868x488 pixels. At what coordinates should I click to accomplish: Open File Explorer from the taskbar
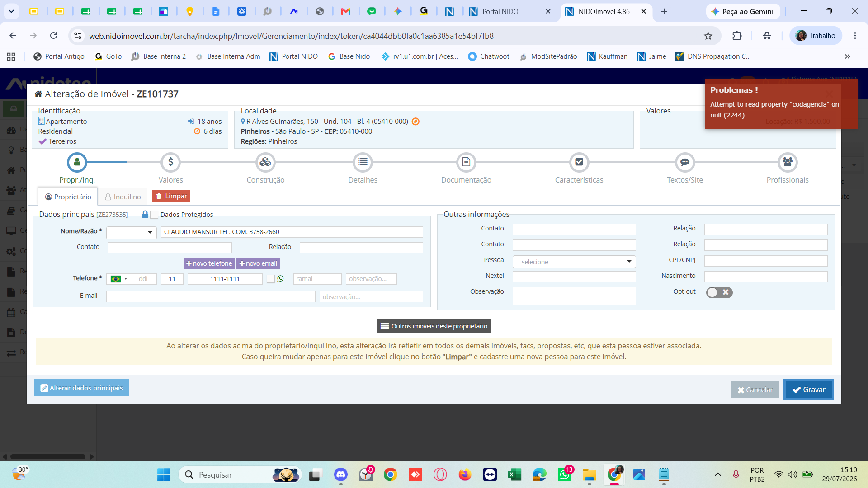(x=589, y=474)
